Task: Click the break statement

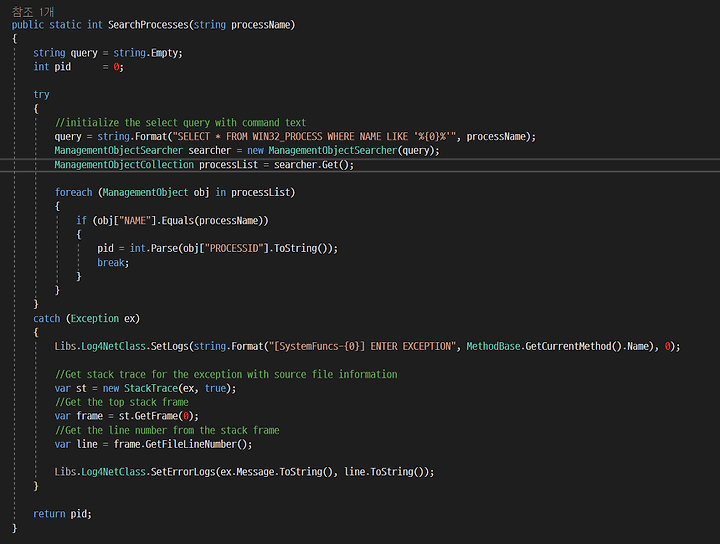Action: [x=113, y=263]
